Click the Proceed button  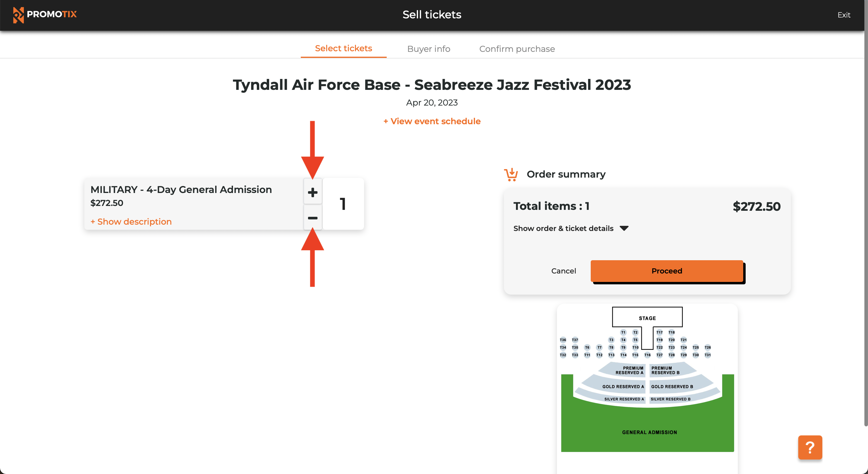[666, 271]
